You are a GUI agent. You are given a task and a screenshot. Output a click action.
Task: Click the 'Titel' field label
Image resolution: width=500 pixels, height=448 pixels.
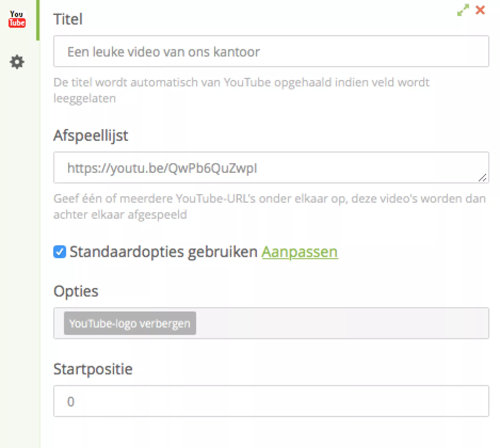[x=68, y=19]
